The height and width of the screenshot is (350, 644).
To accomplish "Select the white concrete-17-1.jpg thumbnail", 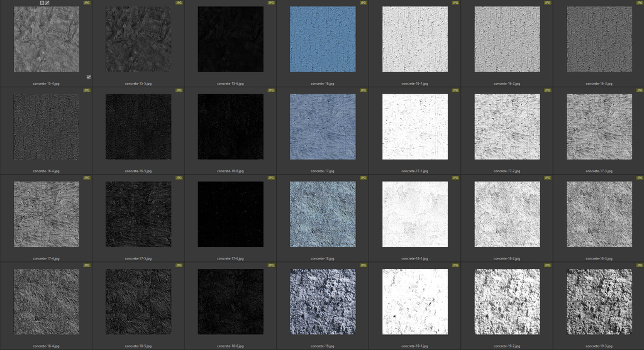I will (x=415, y=127).
